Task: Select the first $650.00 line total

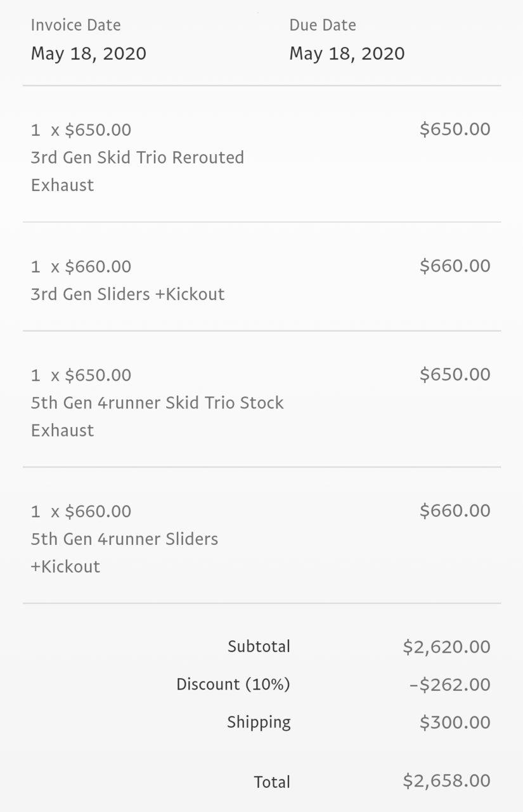Action: [455, 129]
